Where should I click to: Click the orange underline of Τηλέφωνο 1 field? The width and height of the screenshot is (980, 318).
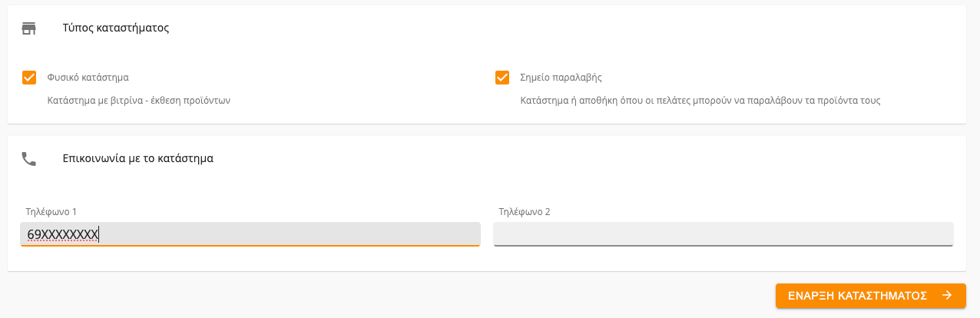[250, 246]
